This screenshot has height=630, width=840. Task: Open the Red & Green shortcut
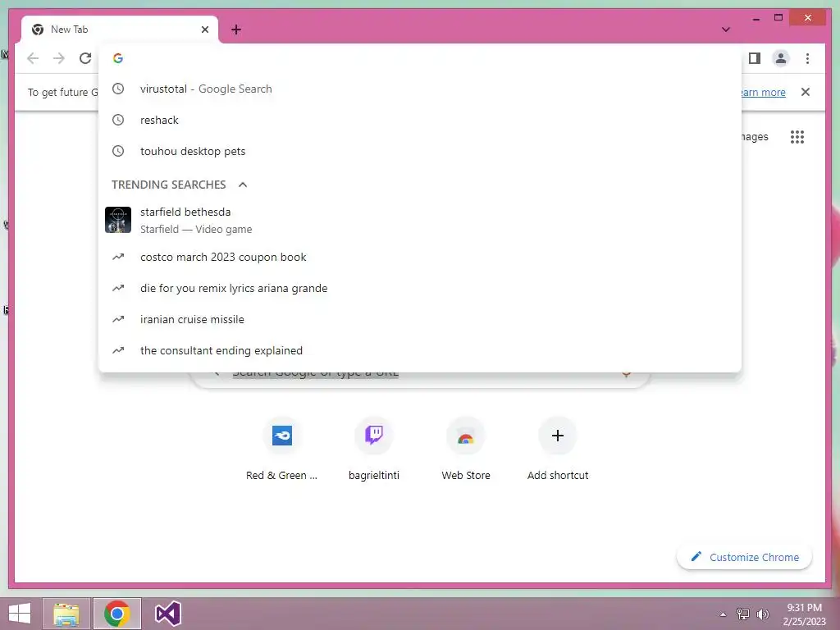point(282,449)
